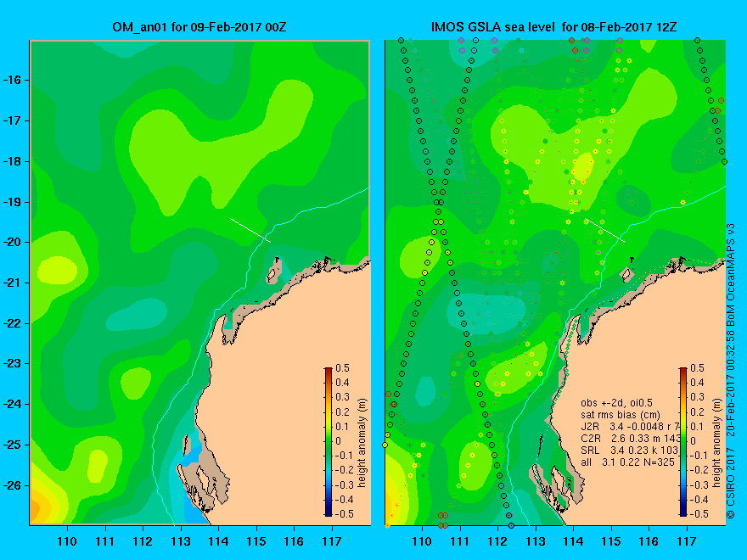Click the C2R satellite statistics row
The width and height of the screenshot is (747, 560).
[x=631, y=438]
